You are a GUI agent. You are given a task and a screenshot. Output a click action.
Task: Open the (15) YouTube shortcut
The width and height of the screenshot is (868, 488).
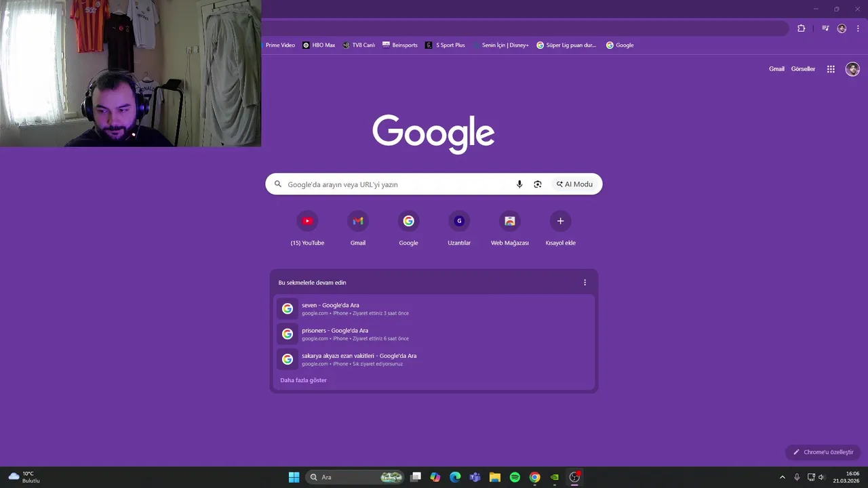tap(307, 228)
